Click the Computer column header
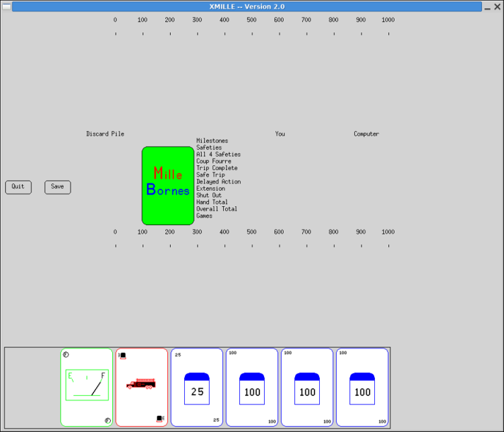 (366, 134)
